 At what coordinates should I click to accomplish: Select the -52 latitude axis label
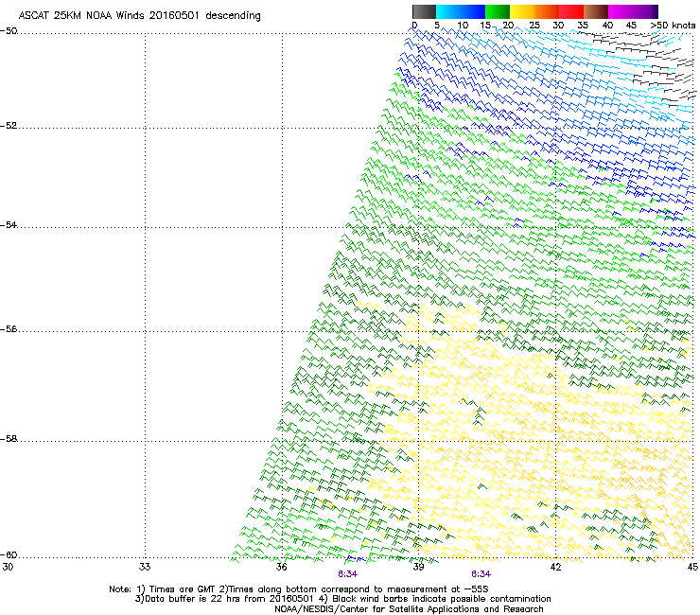(9, 126)
